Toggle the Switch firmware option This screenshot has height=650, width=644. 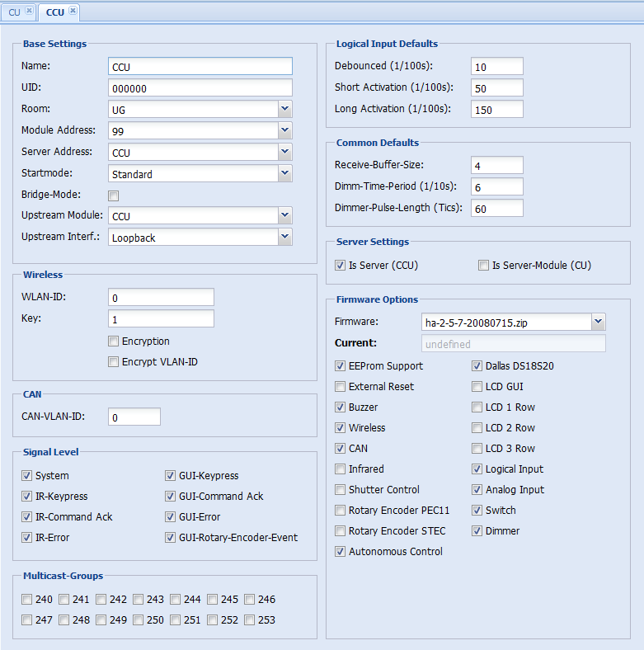click(x=477, y=511)
